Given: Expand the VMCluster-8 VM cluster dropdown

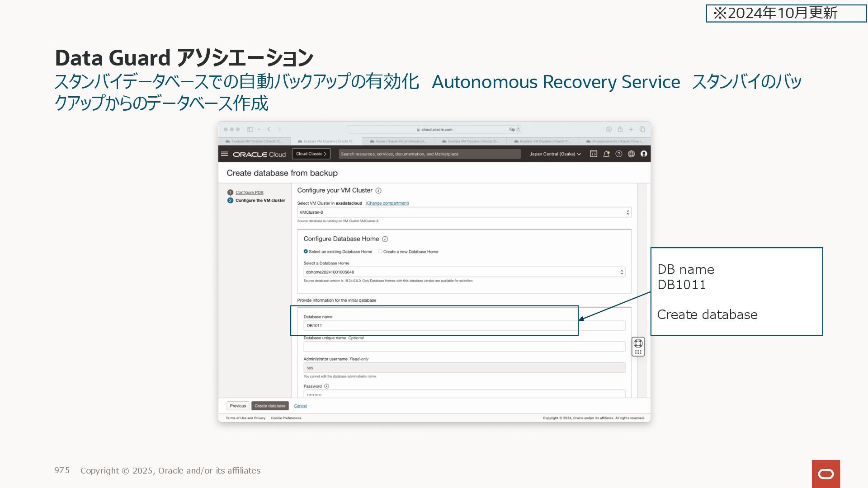Looking at the screenshot, I should click(x=464, y=212).
